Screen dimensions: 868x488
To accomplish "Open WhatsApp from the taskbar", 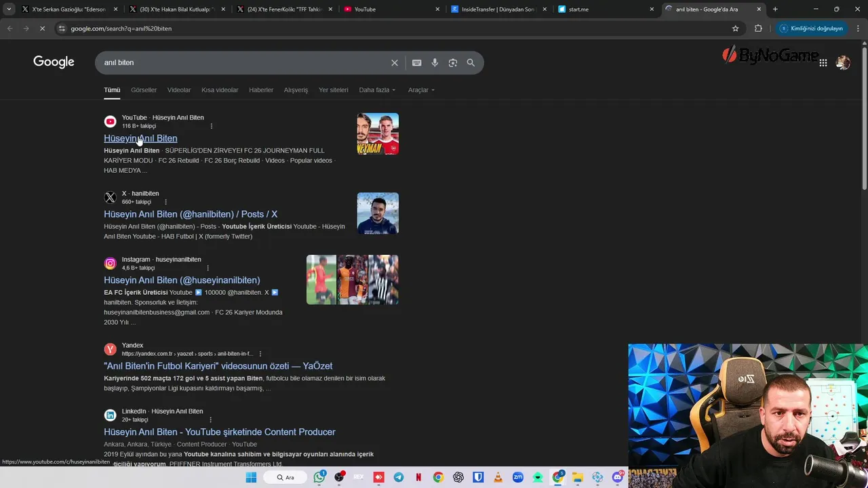I will click(x=319, y=477).
